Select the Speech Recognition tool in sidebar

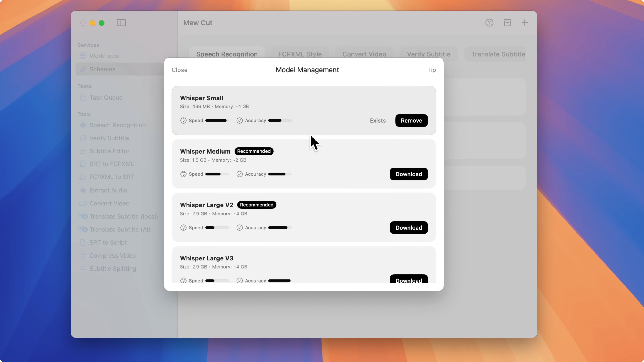pyautogui.click(x=118, y=125)
